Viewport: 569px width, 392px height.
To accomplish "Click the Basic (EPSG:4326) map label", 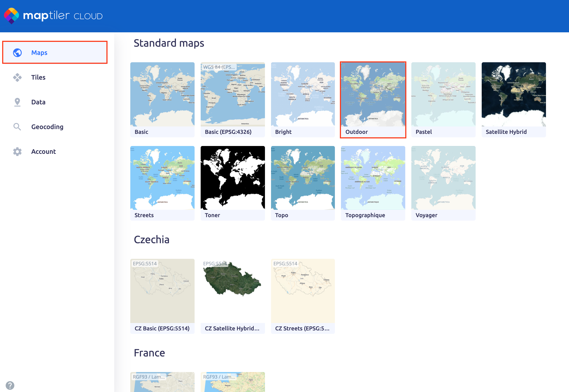I will click(228, 132).
